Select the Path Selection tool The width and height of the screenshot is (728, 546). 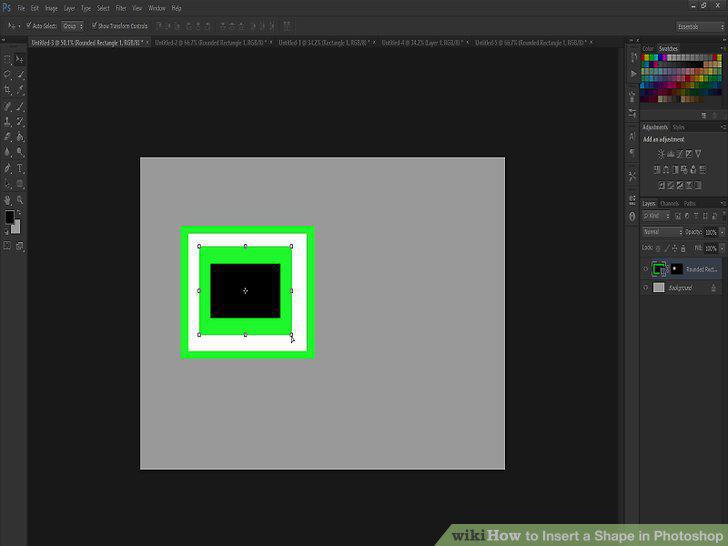[7, 184]
